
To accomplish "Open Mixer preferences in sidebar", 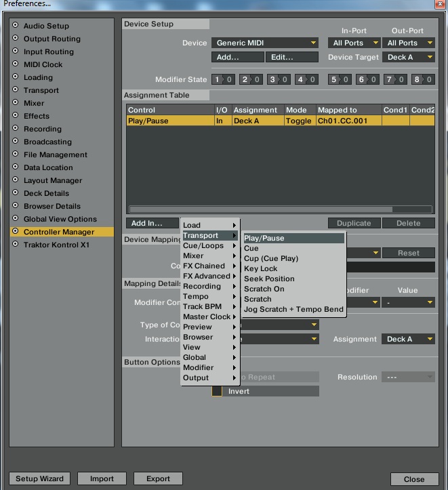I will 34,103.
